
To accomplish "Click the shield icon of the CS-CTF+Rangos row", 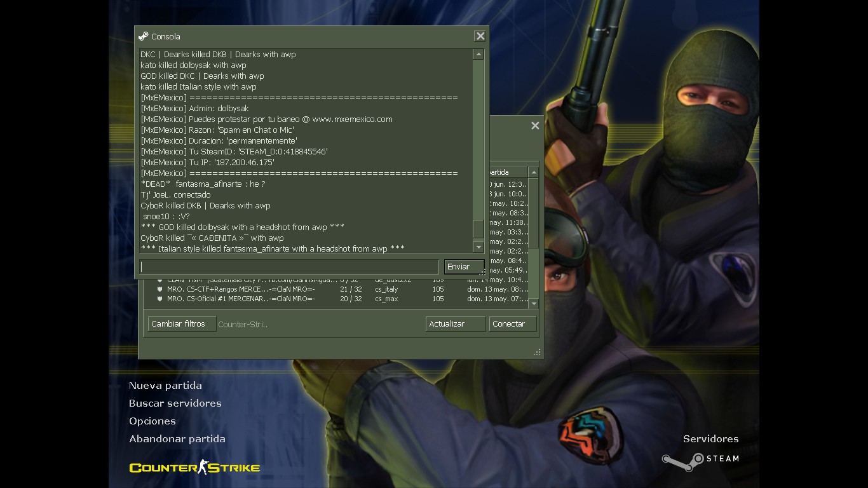I will click(x=160, y=289).
